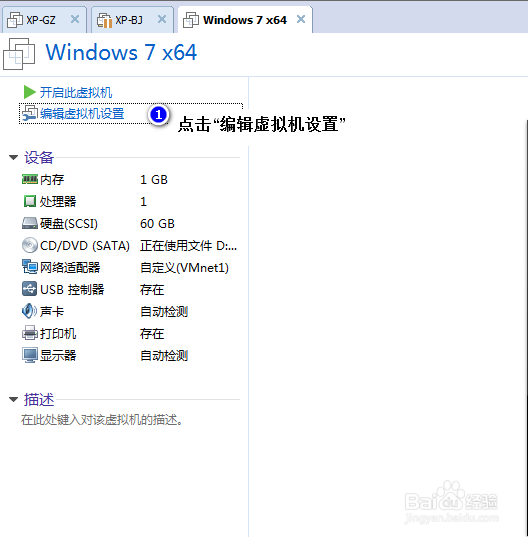Click the 60 GB disk size value
Image resolution: width=528 pixels, height=537 pixels.
158,224
